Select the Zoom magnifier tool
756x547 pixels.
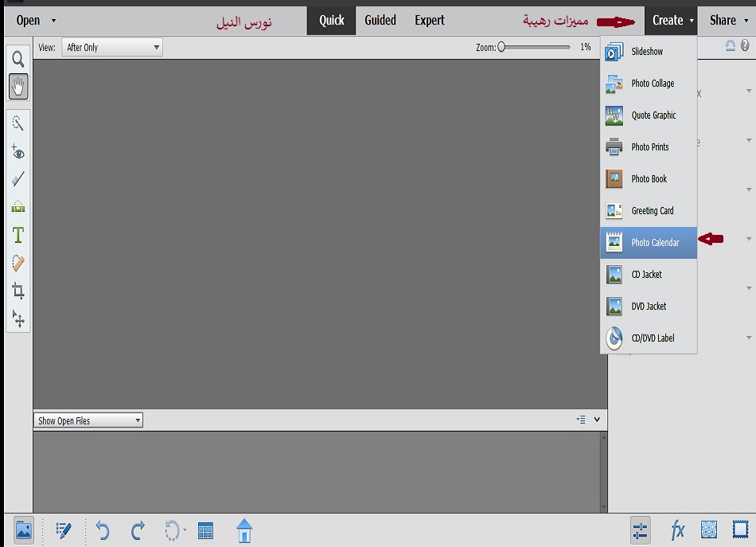pyautogui.click(x=18, y=60)
